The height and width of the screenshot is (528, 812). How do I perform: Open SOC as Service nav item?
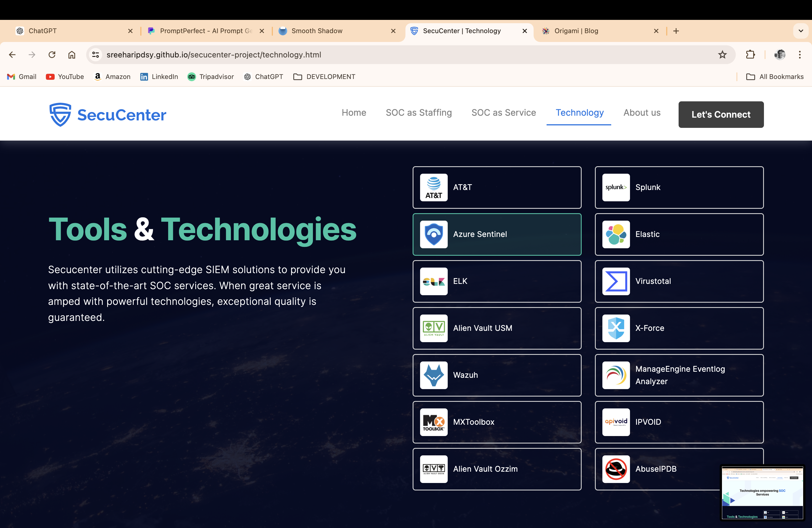tap(503, 113)
